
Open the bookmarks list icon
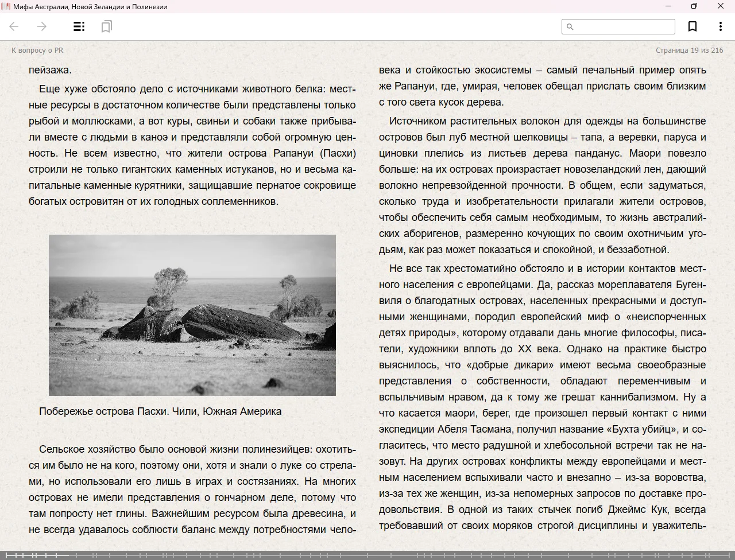click(x=106, y=26)
